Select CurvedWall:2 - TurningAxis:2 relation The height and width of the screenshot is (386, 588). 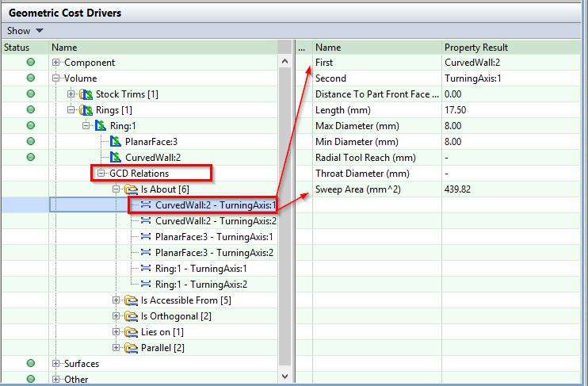216,221
